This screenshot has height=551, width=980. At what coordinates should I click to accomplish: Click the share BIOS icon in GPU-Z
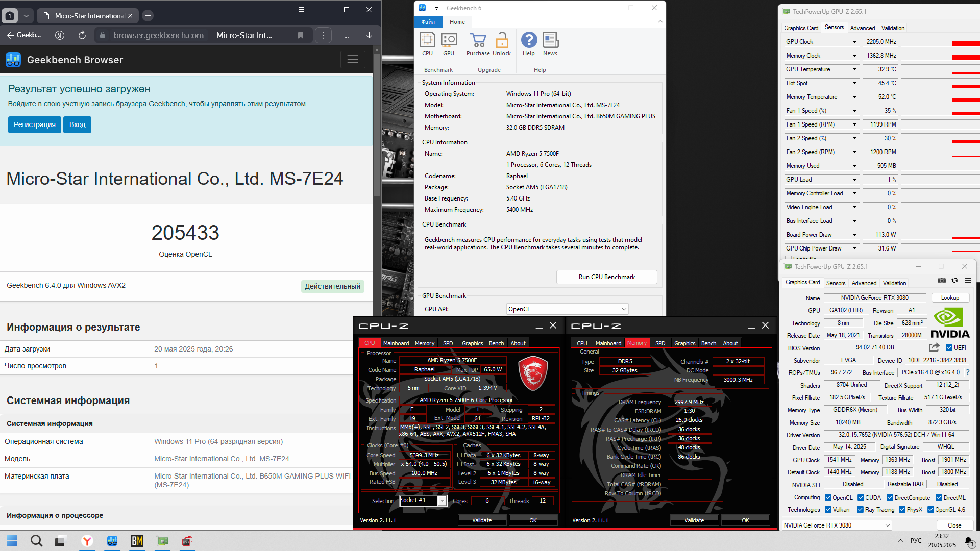point(934,347)
